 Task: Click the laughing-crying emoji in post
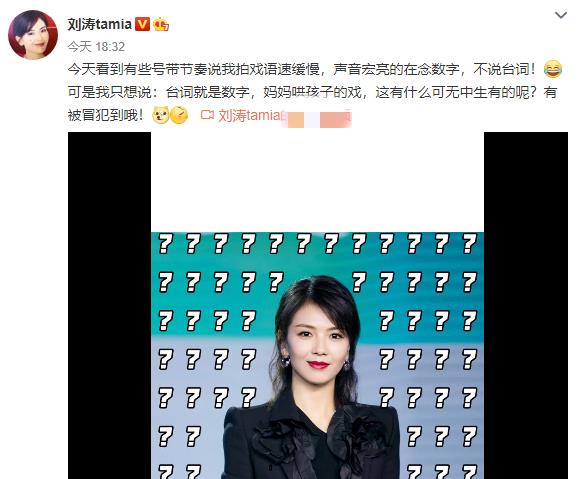pos(553,69)
